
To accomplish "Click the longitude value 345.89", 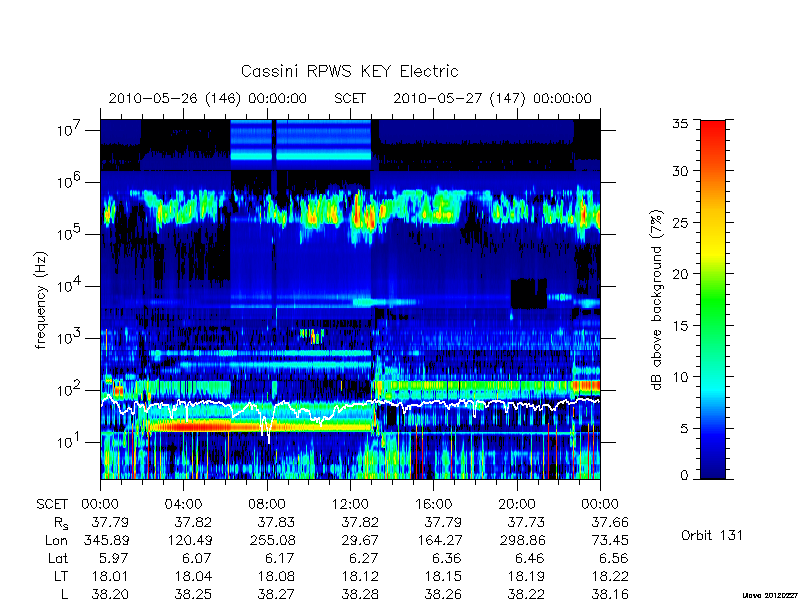I will tap(106, 540).
